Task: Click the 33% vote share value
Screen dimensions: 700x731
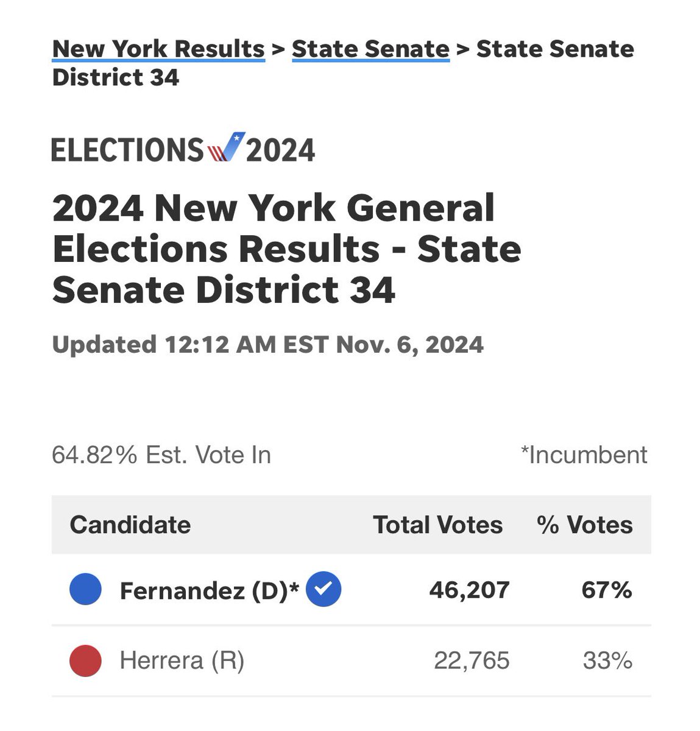Action: click(x=607, y=661)
